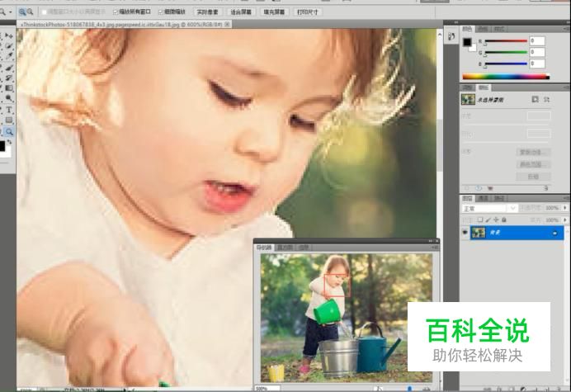Click the 实际像素 button
Viewport: 571px width, 392px height.
click(x=207, y=12)
